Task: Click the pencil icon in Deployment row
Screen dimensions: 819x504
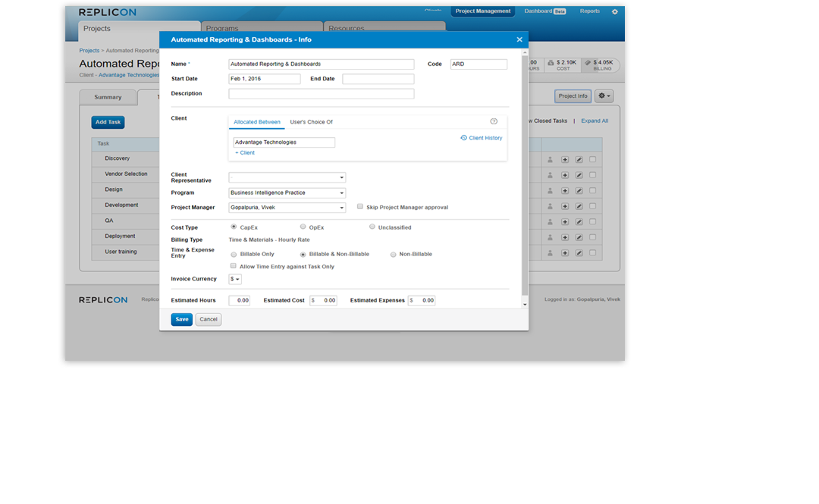Action: point(579,238)
